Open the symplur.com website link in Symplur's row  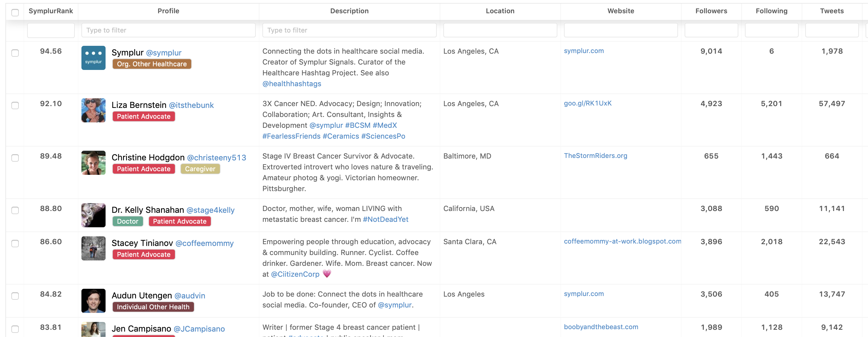(x=584, y=51)
